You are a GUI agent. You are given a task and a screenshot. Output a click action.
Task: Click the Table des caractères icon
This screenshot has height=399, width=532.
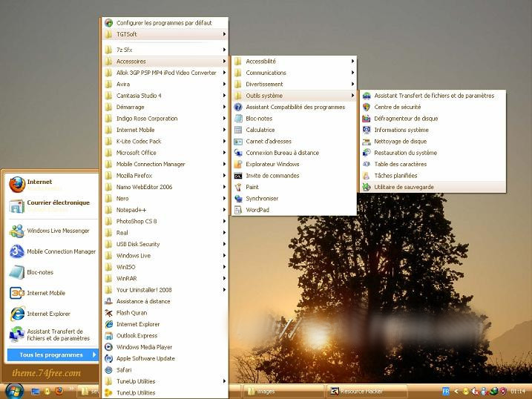coord(366,164)
